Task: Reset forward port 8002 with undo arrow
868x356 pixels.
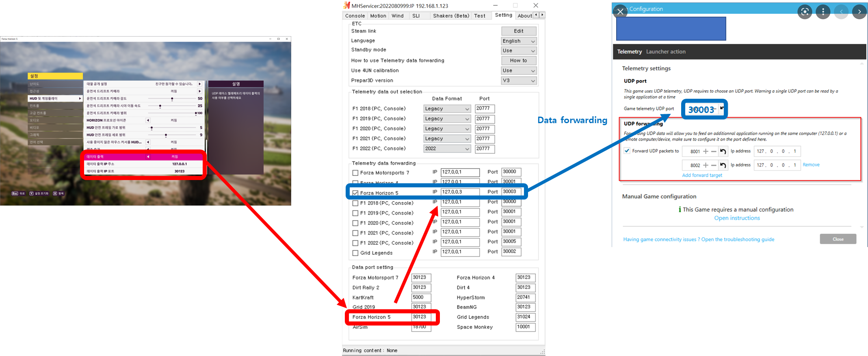Action: [x=723, y=165]
